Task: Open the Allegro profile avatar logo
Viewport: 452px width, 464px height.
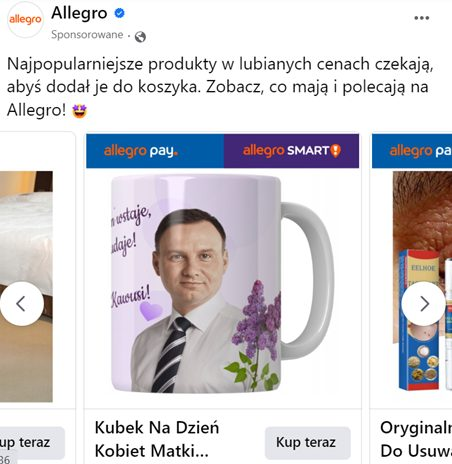Action: pos(25,20)
